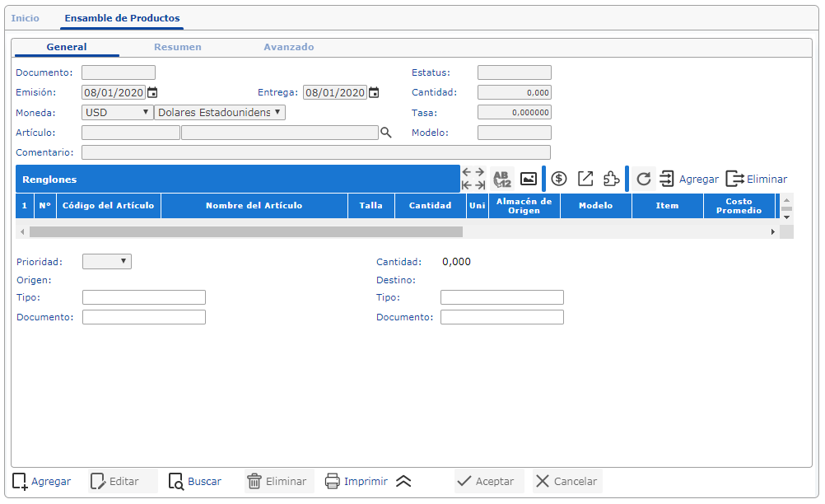Click the refresh icon in Renglones toolbar
The height and width of the screenshot is (504, 825).
pos(644,179)
